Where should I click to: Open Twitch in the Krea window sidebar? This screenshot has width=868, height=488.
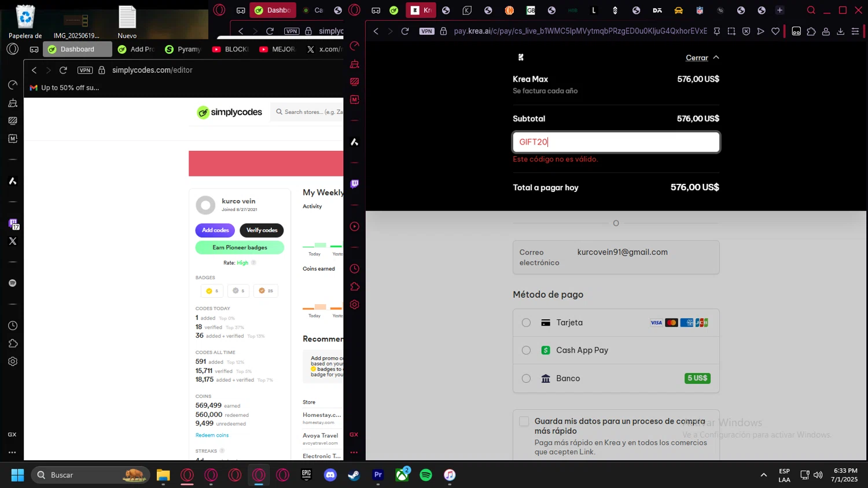click(x=355, y=184)
